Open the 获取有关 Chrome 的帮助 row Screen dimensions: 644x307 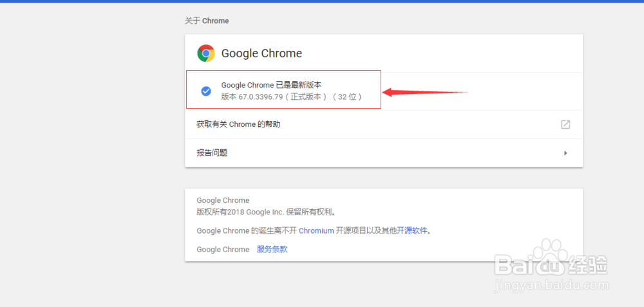(x=238, y=124)
